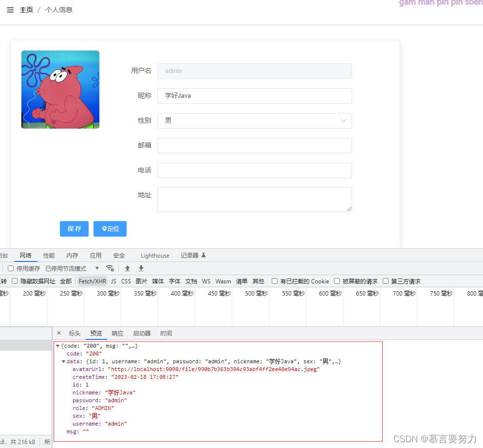The width and height of the screenshot is (483, 448).
Task: Click the 500 毫秒 timeline marker
Action: 256,294
